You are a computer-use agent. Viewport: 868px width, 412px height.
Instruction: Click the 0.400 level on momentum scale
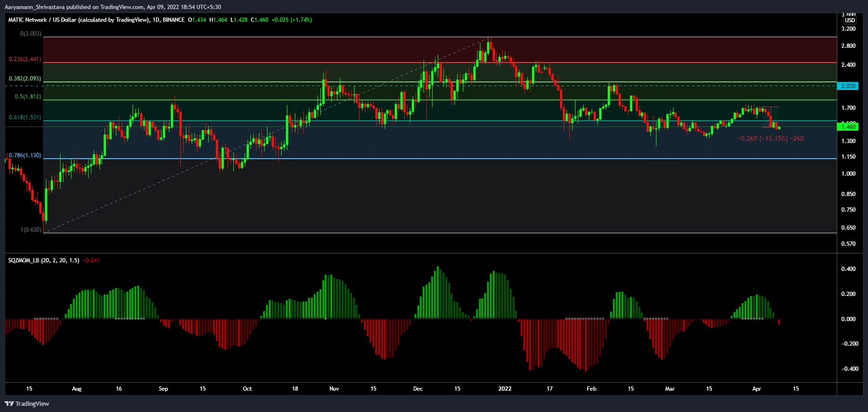pyautogui.click(x=848, y=269)
